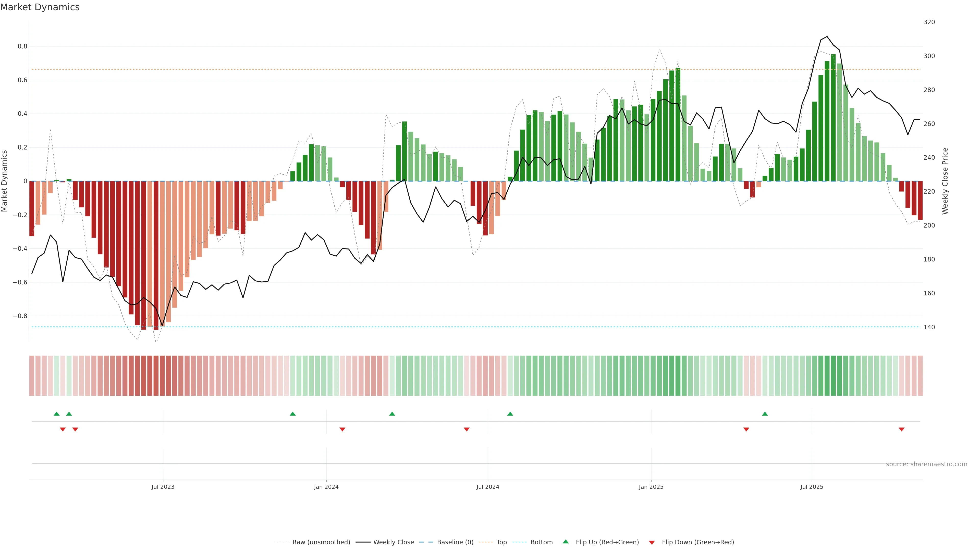Click the Flip Up green triangle legend icon
Image resolution: width=980 pixels, height=551 pixels.
[566, 542]
